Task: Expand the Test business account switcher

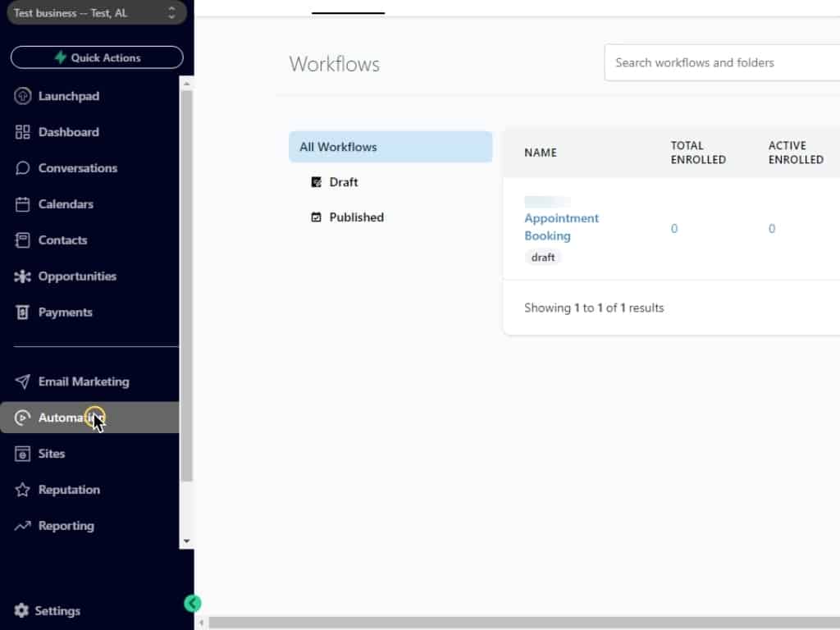Action: [94, 13]
